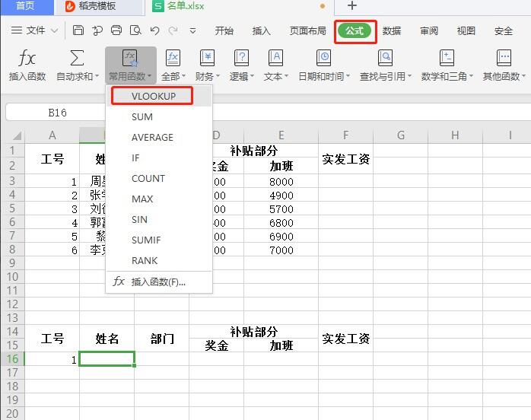The image size is (531, 420).
Task: Select the cell containing 8000
Action: [x=281, y=182]
